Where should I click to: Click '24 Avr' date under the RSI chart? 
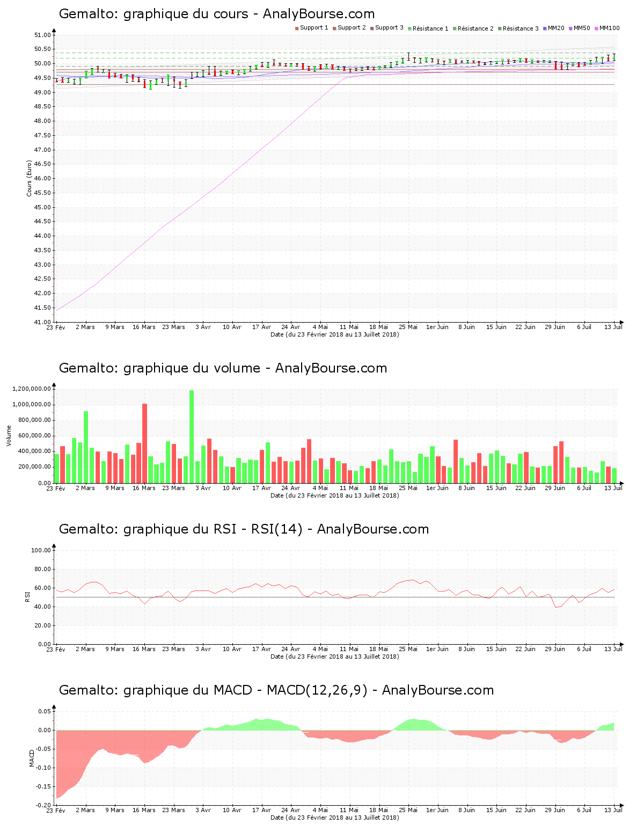coord(291,649)
